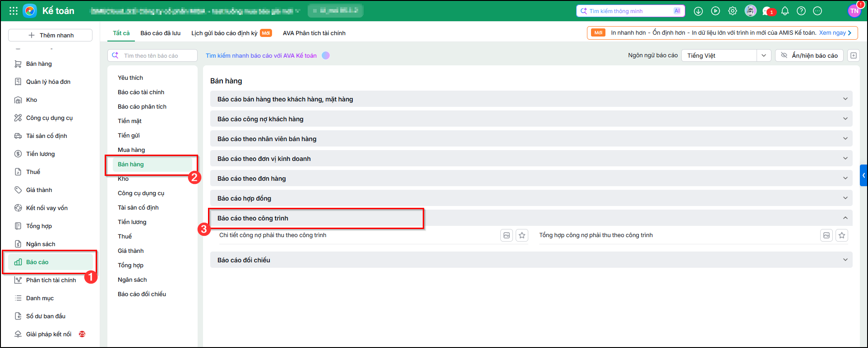Click the help question mark icon
868x348 pixels.
click(x=801, y=11)
